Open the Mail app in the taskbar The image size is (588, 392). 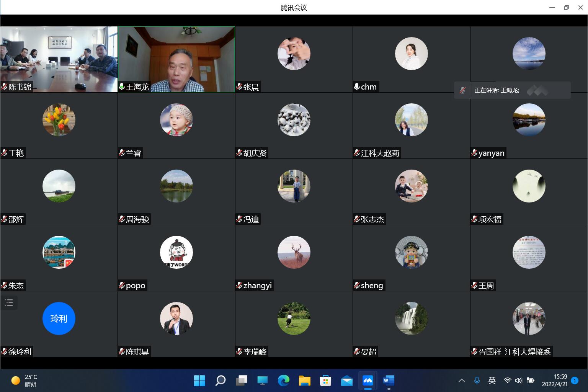point(346,381)
